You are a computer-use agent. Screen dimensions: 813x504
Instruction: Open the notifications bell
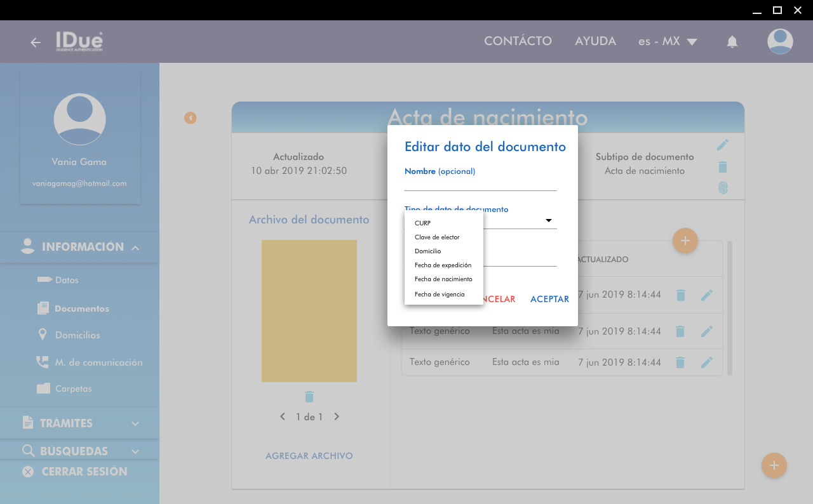(x=732, y=42)
